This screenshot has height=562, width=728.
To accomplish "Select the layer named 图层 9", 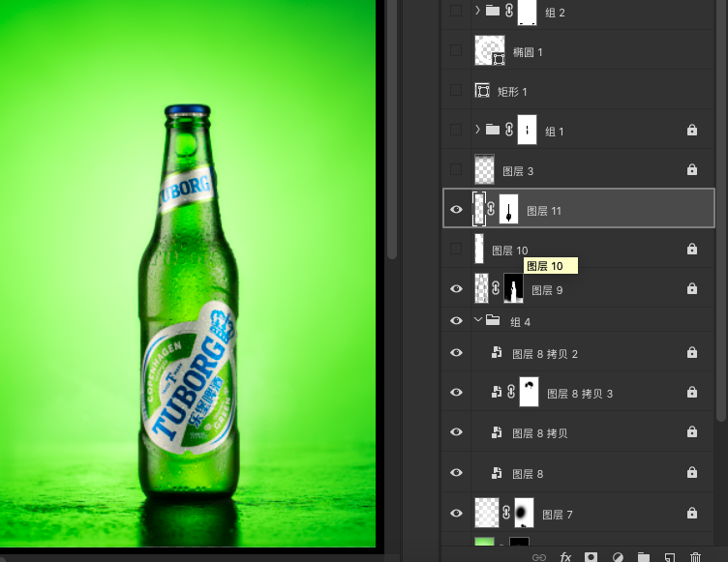I will (x=546, y=290).
